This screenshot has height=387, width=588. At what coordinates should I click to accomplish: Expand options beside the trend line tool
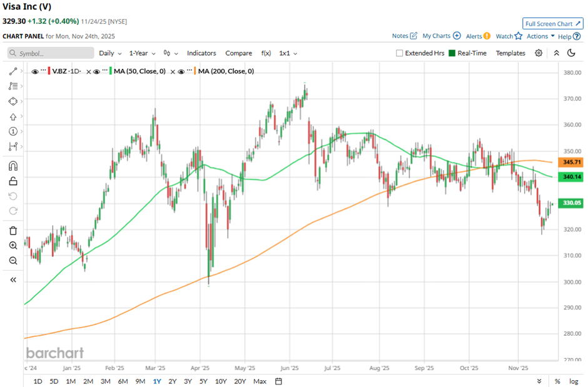pyautogui.click(x=21, y=71)
